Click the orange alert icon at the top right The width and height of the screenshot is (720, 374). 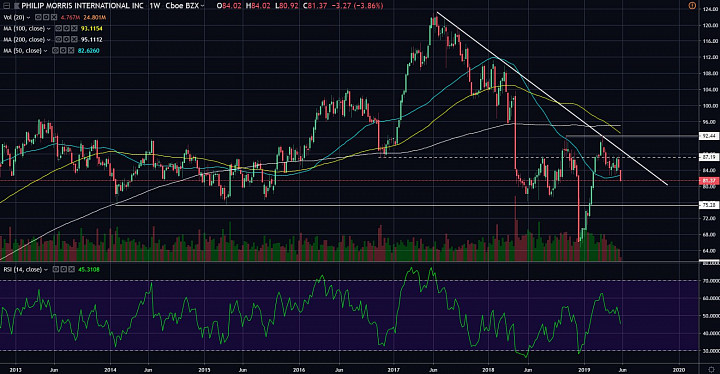(692, 6)
